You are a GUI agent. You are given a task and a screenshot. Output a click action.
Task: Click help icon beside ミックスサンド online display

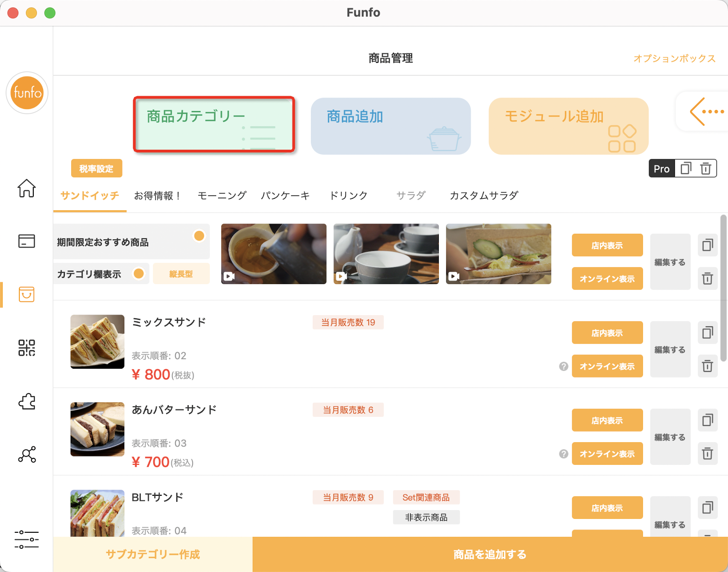coord(564,366)
